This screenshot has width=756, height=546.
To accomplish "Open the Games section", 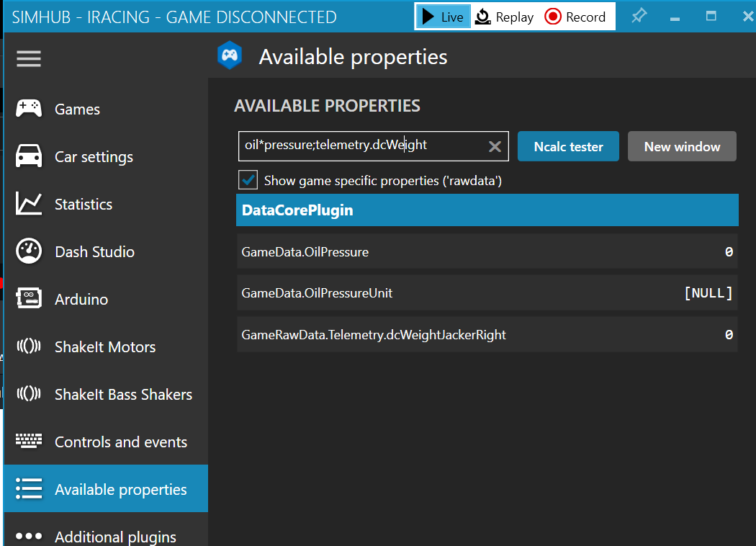I will (x=77, y=109).
